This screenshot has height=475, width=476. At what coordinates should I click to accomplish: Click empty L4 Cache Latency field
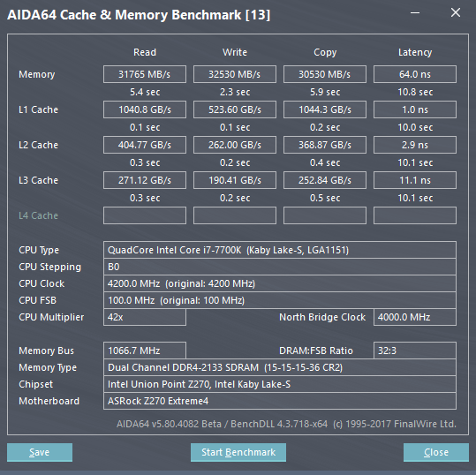415,215
